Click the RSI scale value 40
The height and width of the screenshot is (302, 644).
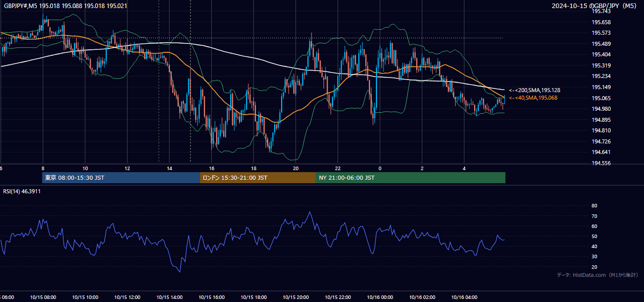[x=594, y=246]
